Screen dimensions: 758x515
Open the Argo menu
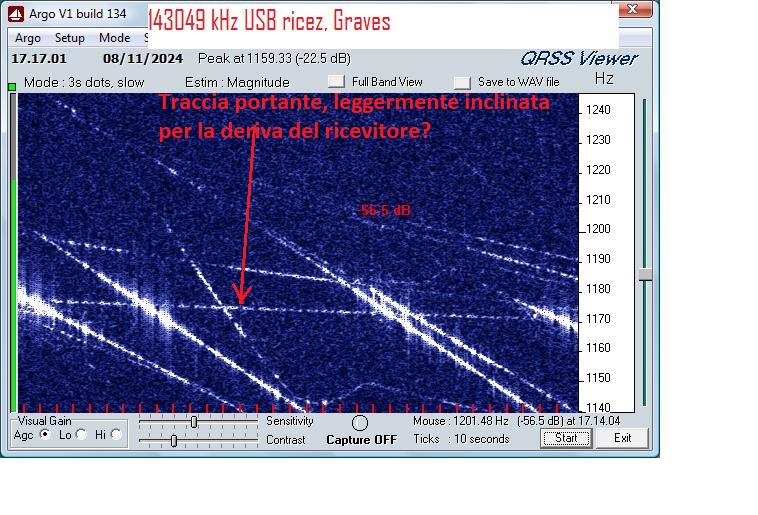tap(28, 38)
